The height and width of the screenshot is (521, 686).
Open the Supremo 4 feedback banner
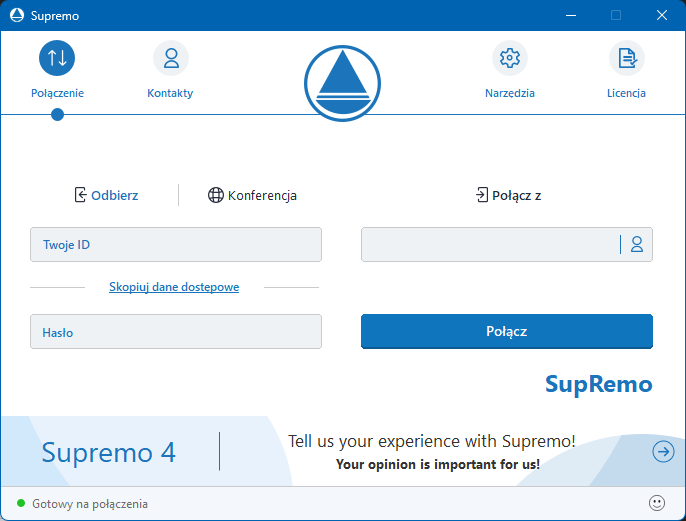(x=343, y=451)
